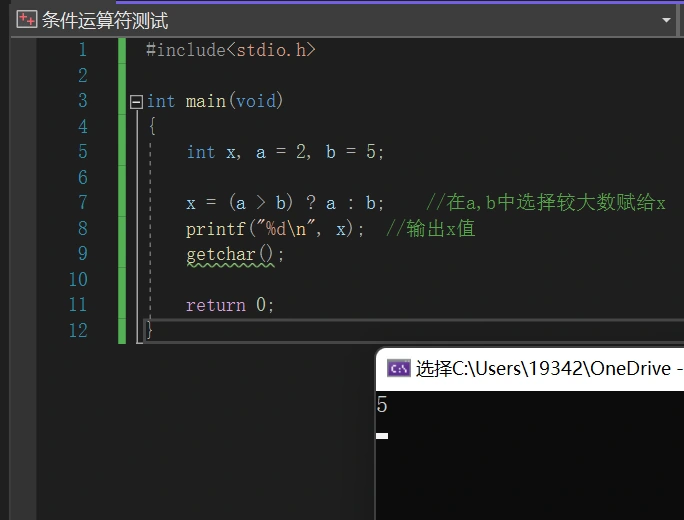Open the 条件运算符测试 navigation dropdown arrow

click(x=667, y=20)
